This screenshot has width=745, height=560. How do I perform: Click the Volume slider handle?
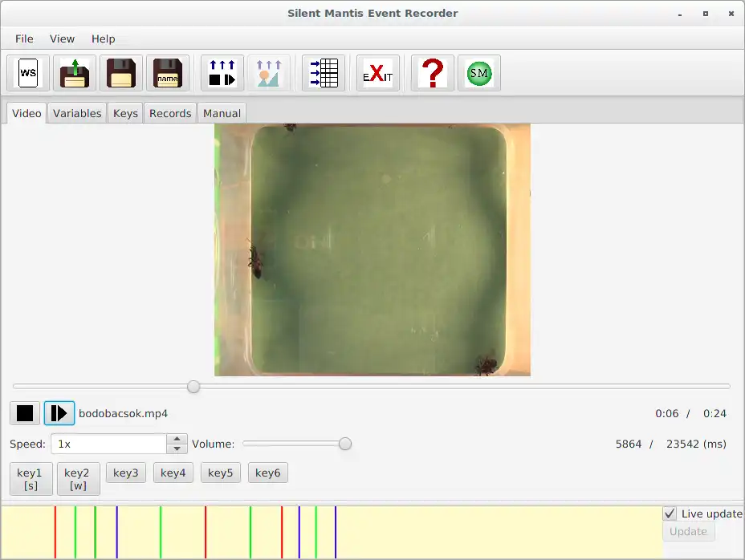345,444
